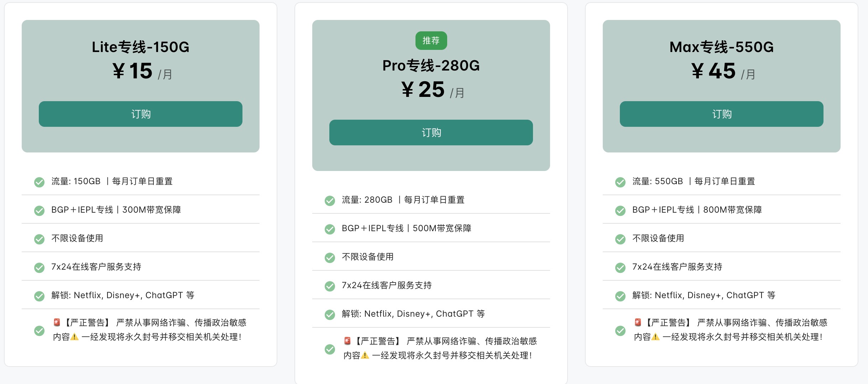The image size is (868, 384).
Task: Click check icon beside 流量: 150GB
Action: tap(39, 182)
